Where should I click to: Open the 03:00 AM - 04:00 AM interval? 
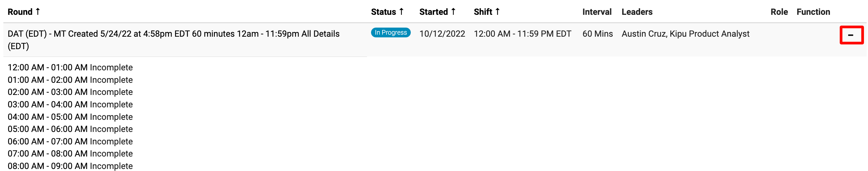(70, 105)
